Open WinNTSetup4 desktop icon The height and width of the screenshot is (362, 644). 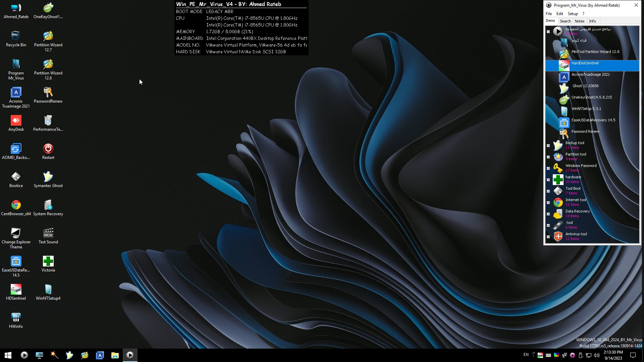48,293
